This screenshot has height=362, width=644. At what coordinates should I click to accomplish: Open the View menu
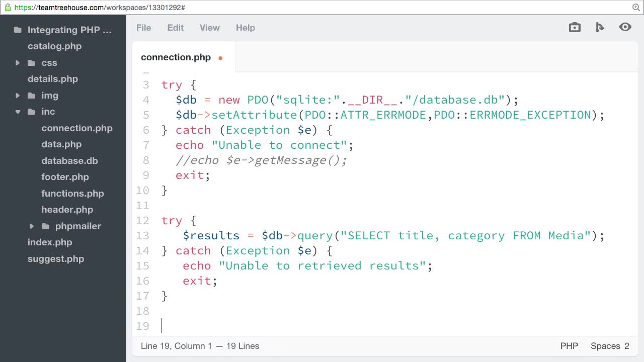(210, 28)
